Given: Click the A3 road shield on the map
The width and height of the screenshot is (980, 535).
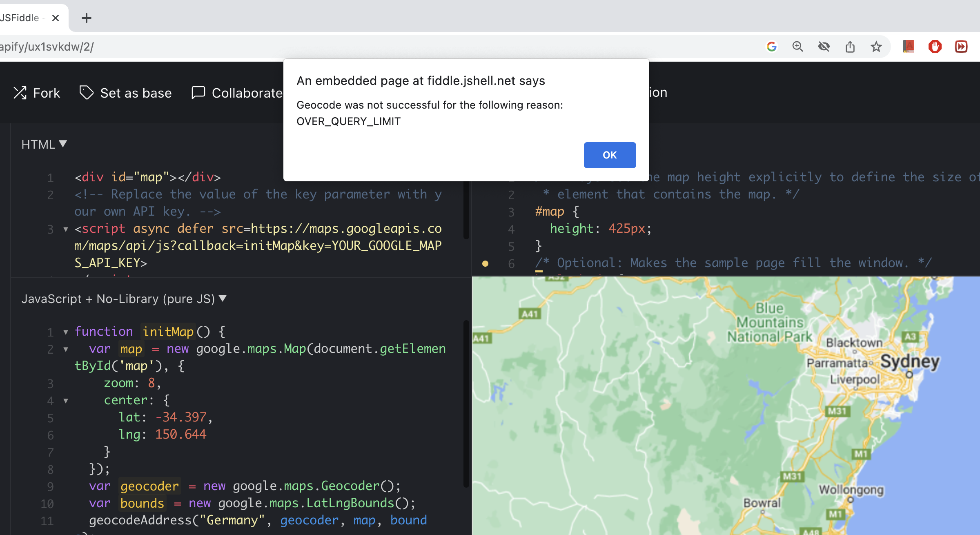Looking at the screenshot, I should pos(910,337).
